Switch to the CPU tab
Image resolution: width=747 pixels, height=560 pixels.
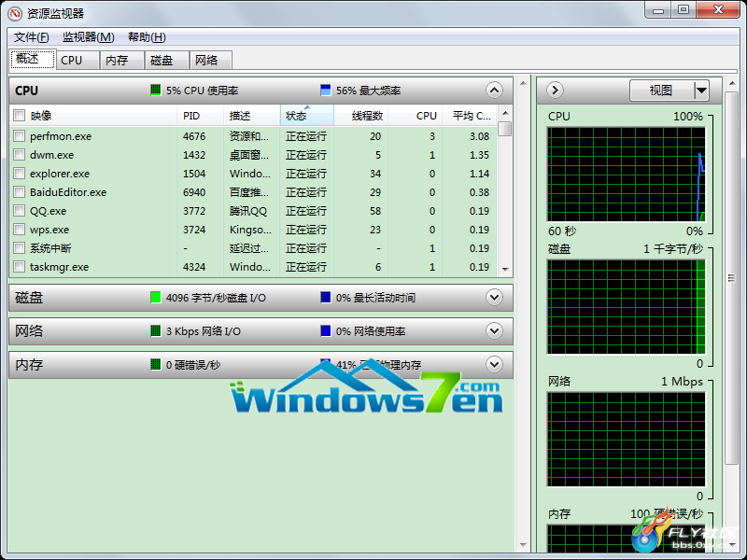[x=78, y=61]
